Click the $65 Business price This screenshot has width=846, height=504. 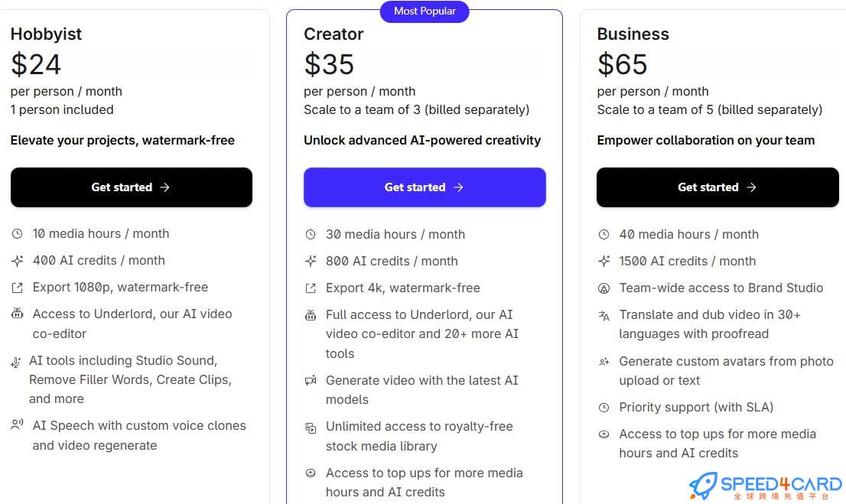click(x=623, y=65)
